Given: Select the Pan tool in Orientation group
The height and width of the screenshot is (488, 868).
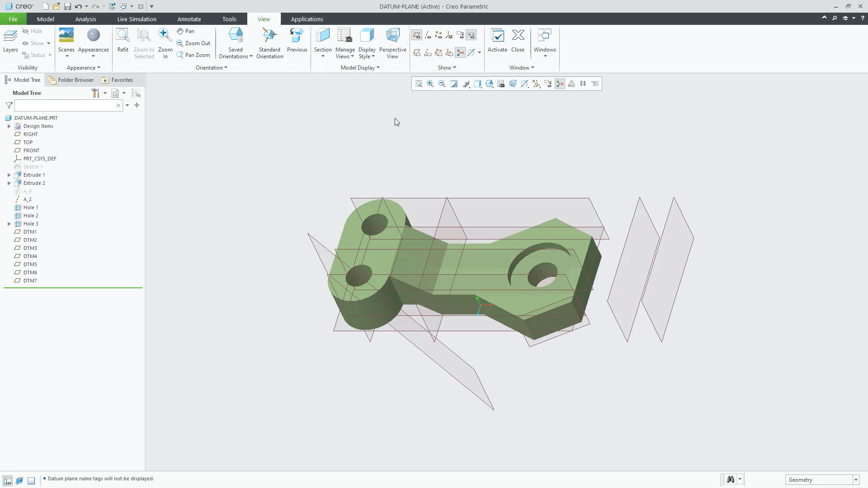Looking at the screenshot, I should pyautogui.click(x=186, y=31).
